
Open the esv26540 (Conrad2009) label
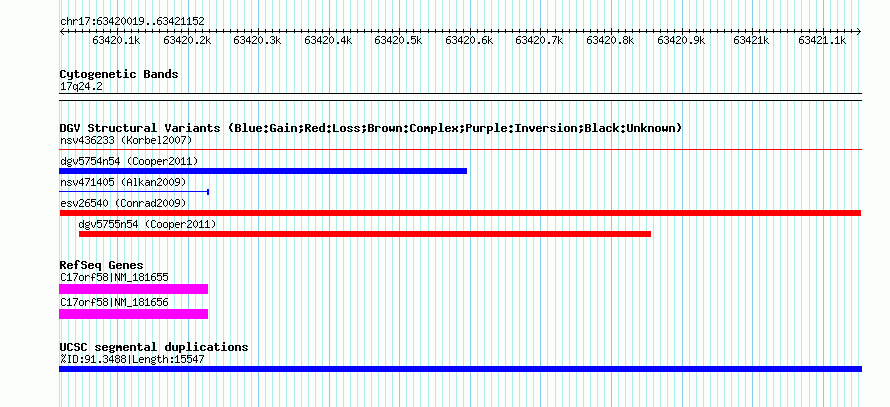point(123,203)
